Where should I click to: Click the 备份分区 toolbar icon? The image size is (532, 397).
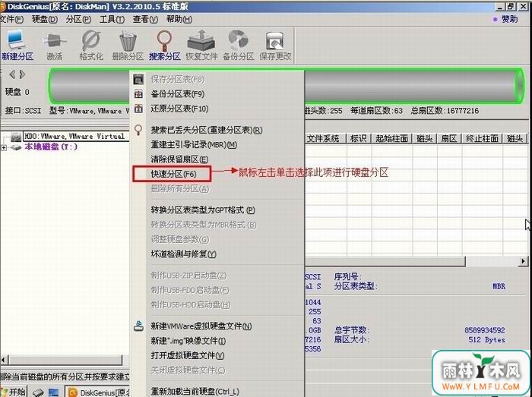pyautogui.click(x=238, y=40)
